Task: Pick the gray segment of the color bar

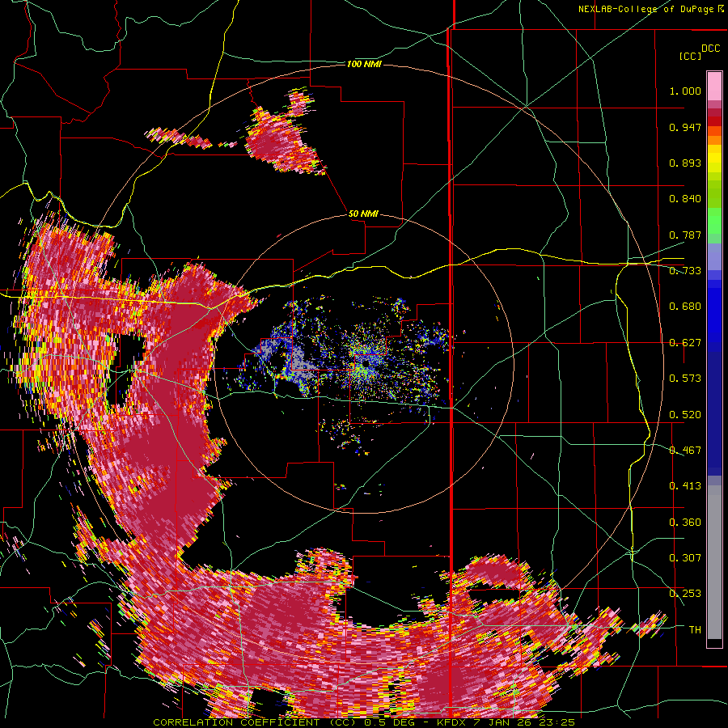Action: click(x=714, y=562)
